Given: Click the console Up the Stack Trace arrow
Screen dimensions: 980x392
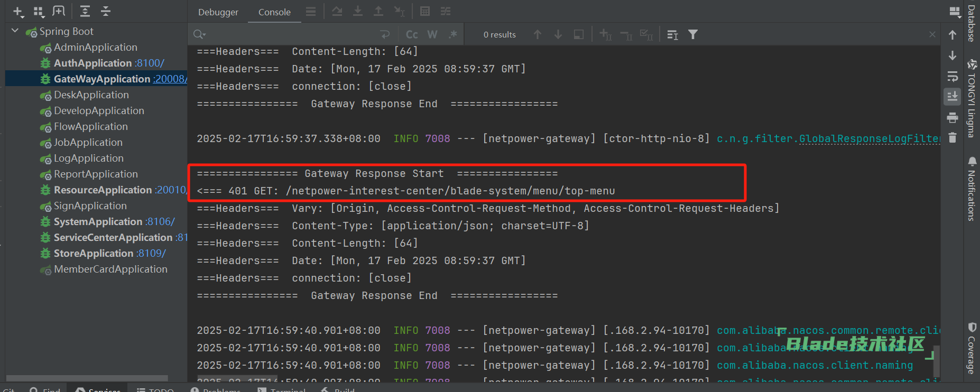Looking at the screenshot, I should (x=953, y=35).
